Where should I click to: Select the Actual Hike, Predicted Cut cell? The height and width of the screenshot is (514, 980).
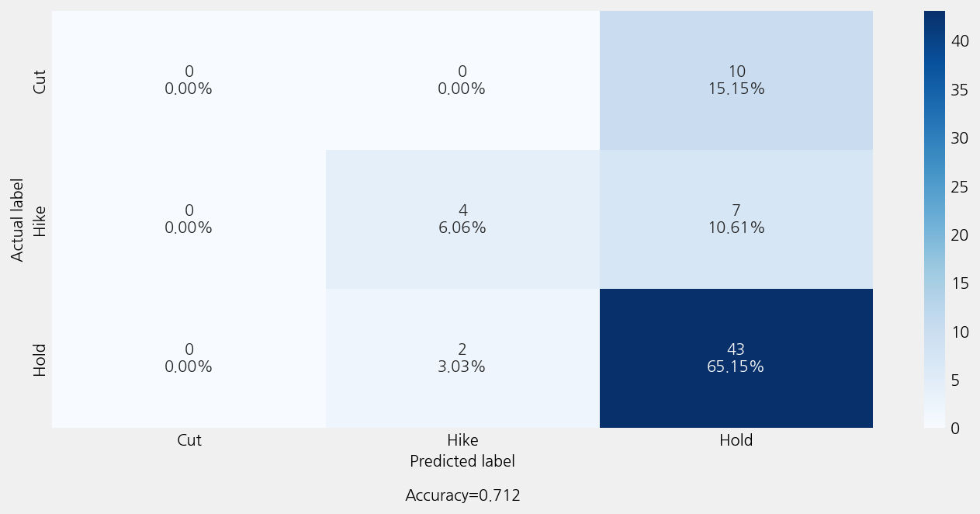point(189,219)
